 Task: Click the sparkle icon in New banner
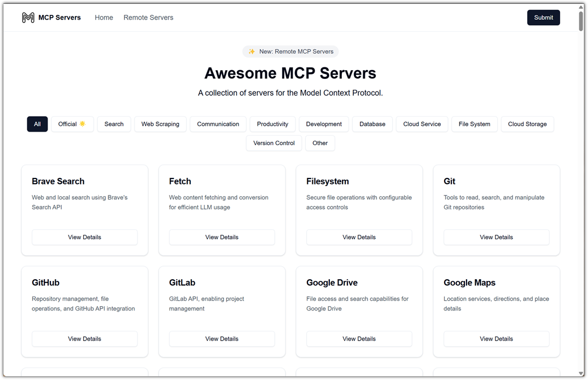click(x=252, y=51)
